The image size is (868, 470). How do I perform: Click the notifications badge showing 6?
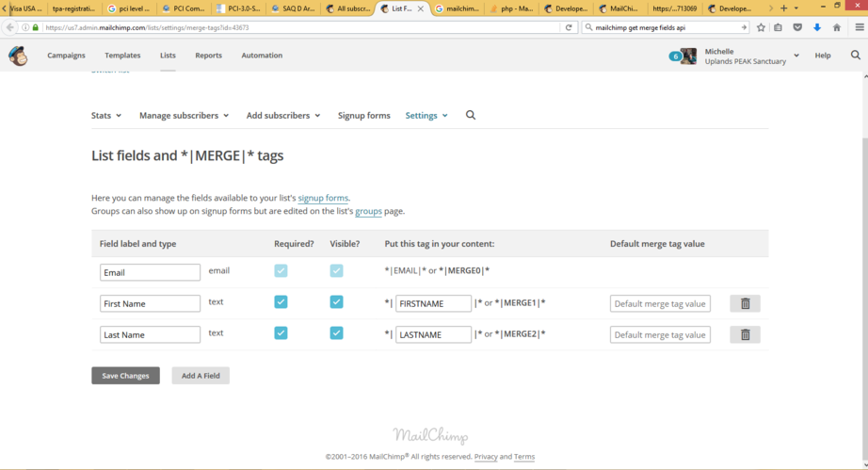pyautogui.click(x=675, y=56)
